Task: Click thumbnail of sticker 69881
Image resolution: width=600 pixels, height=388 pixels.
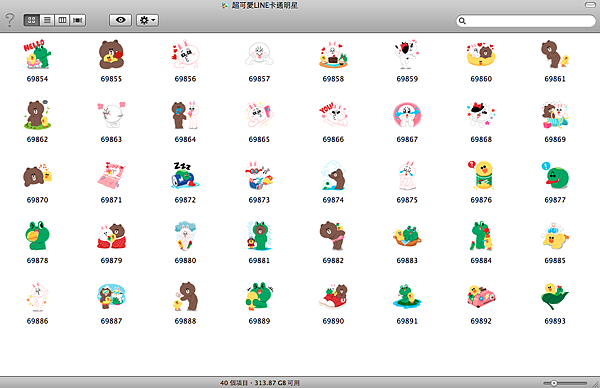Action: pos(259,236)
